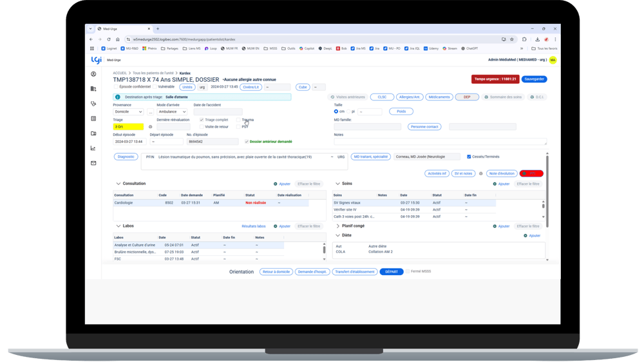Viewport: 644px width, 362px height.
Task: Enable the Épisode confidentiel checkbox
Action: click(x=117, y=87)
